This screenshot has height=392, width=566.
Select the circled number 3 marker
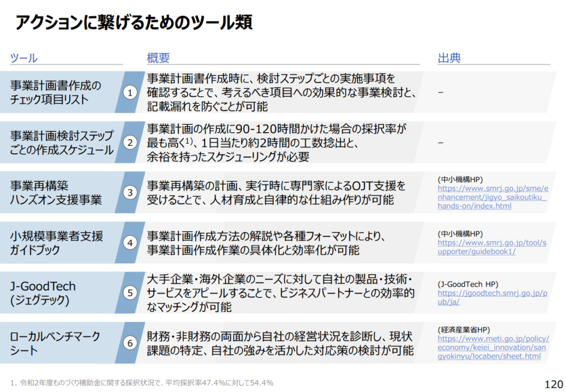pos(130,192)
